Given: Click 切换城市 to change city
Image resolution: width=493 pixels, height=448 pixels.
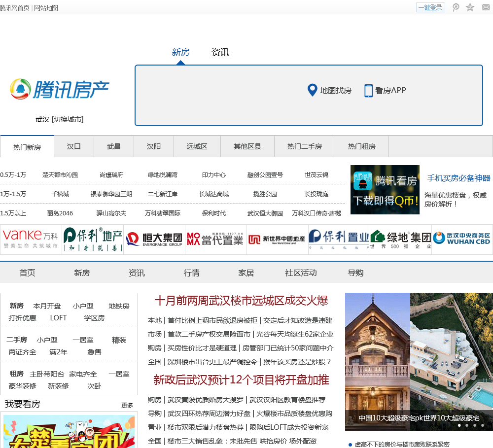Looking at the screenshot, I should (68, 119).
